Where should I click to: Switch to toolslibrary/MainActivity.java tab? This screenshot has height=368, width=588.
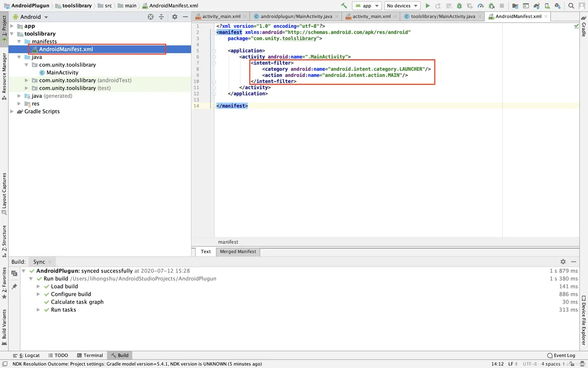[x=442, y=16]
